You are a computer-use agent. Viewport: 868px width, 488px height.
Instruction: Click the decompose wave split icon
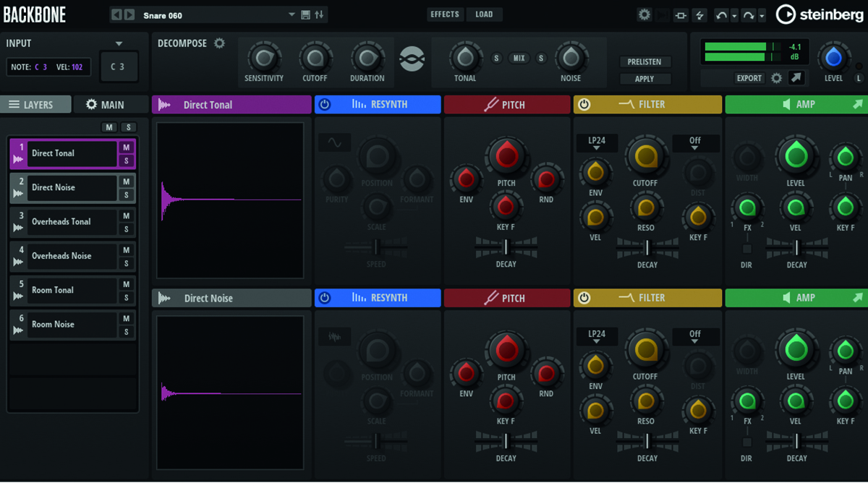(412, 59)
